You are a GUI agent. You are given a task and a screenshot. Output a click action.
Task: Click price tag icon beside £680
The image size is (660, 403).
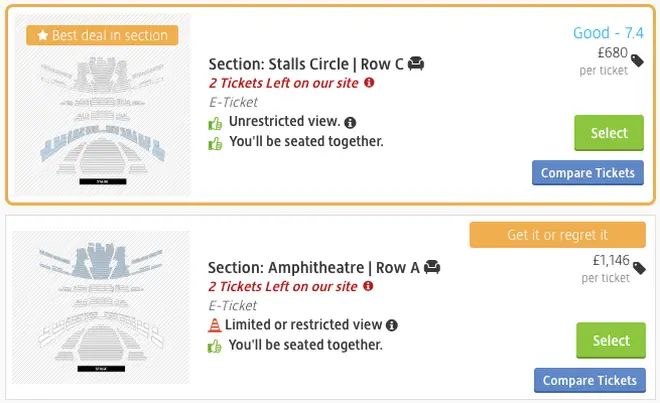637,61
